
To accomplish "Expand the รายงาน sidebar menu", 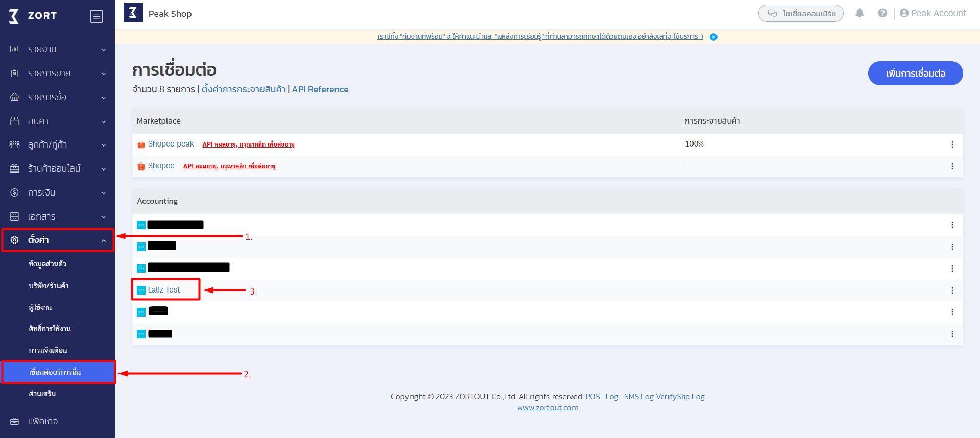I will [x=57, y=50].
